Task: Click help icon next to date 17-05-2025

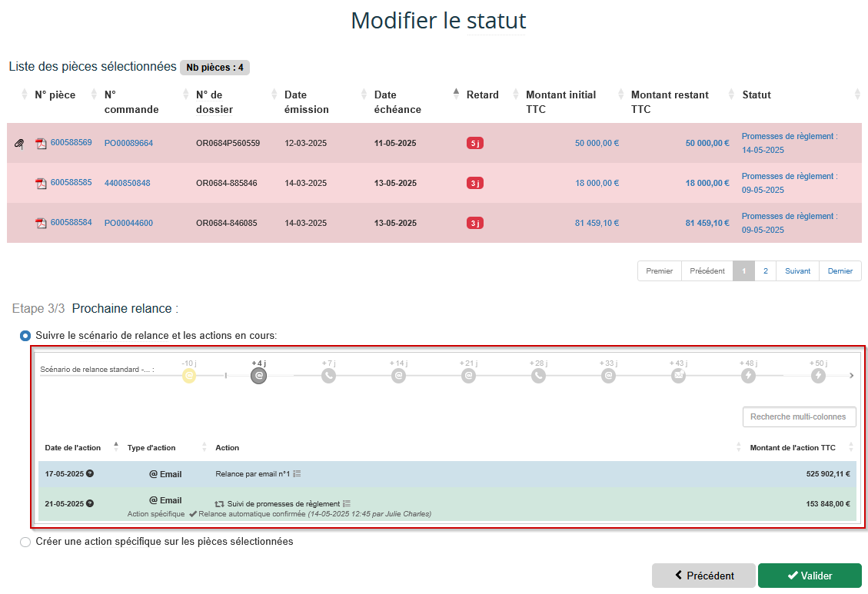Action: (90, 473)
